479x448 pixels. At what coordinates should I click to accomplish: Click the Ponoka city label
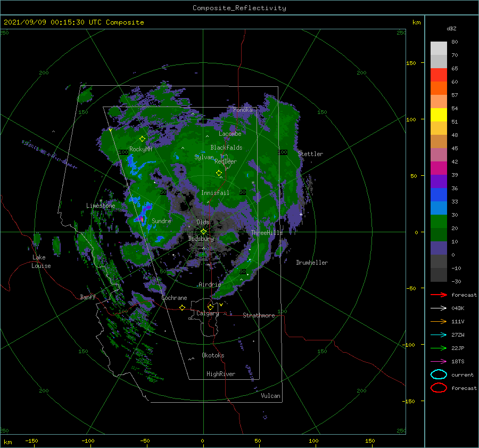[243, 110]
